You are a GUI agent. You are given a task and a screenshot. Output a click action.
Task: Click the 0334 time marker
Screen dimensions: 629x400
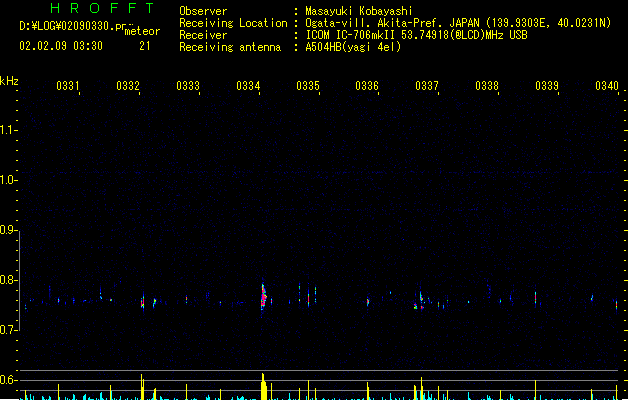[248, 85]
